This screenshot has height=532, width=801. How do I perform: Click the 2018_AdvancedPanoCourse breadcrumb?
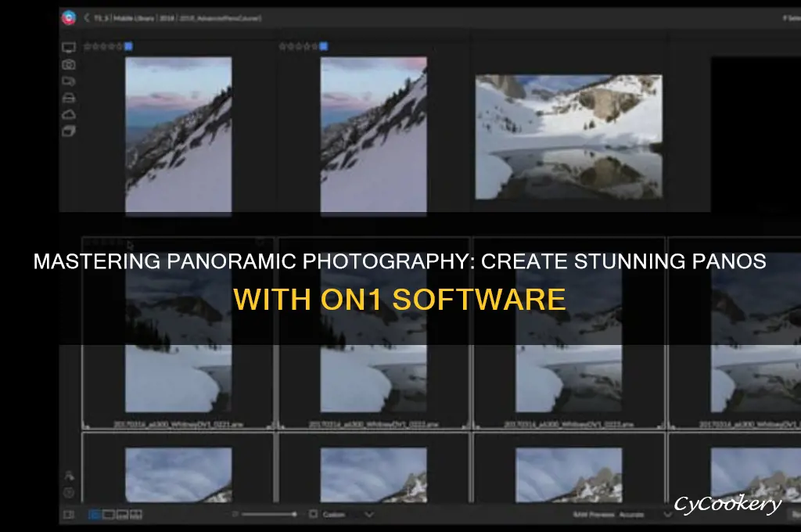pos(220,18)
